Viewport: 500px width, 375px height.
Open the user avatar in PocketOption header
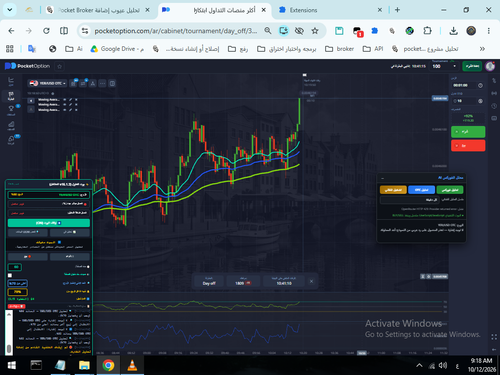click(490, 66)
